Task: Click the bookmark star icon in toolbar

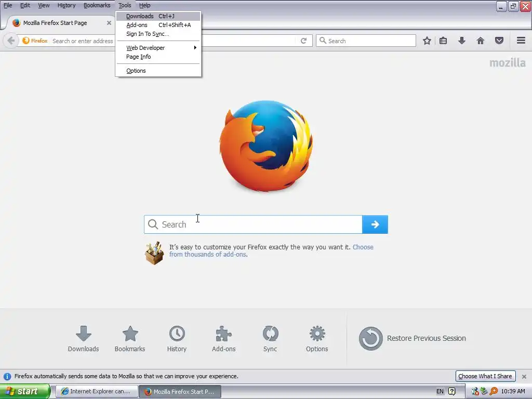Action: tap(427, 41)
